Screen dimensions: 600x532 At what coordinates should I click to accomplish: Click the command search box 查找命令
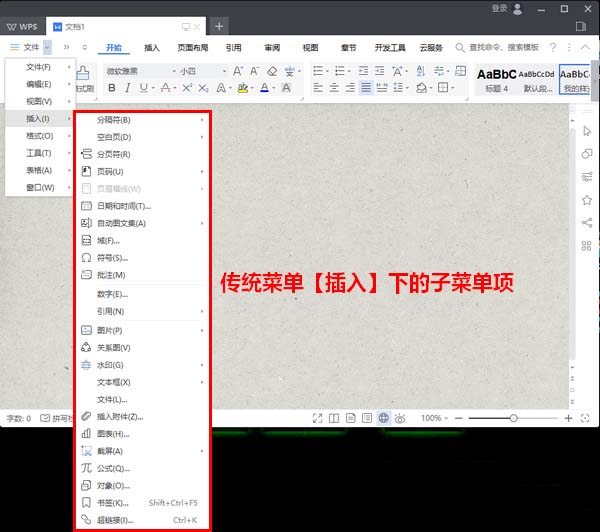click(503, 47)
